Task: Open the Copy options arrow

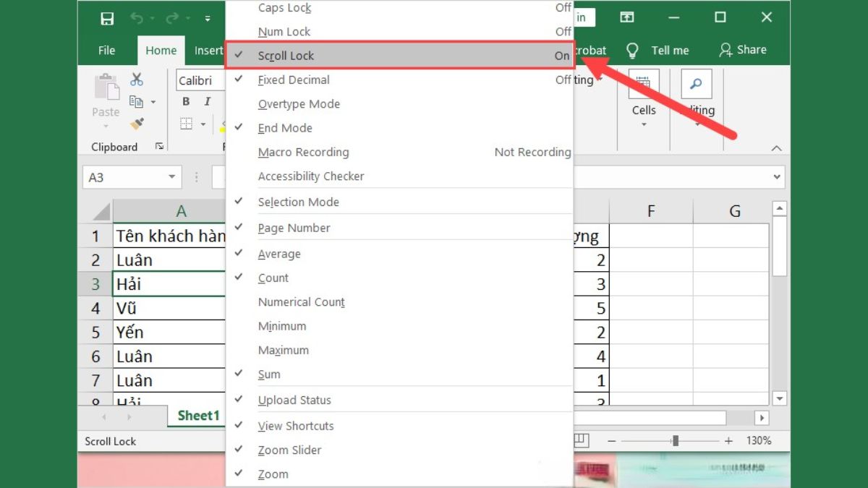Action: coord(153,103)
